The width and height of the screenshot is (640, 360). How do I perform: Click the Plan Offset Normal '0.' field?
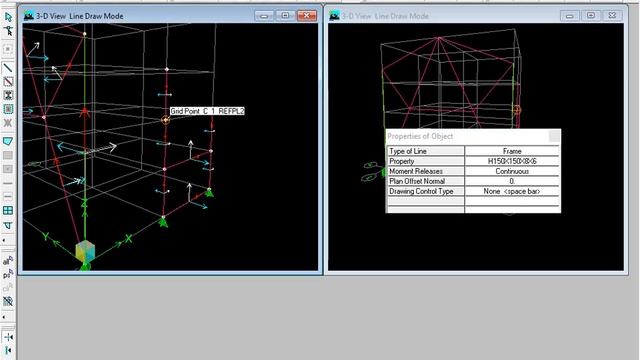click(x=512, y=181)
